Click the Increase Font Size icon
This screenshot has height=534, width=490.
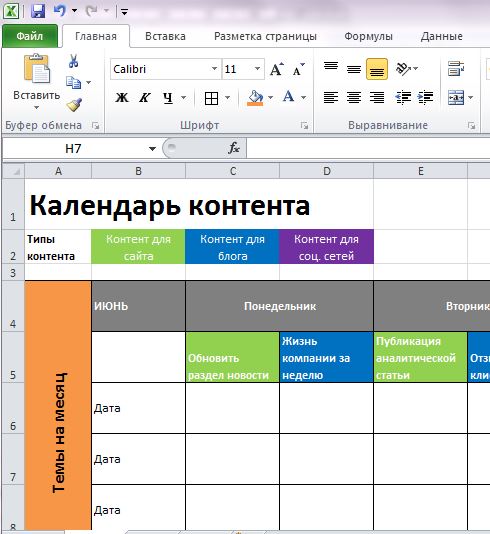[276, 69]
